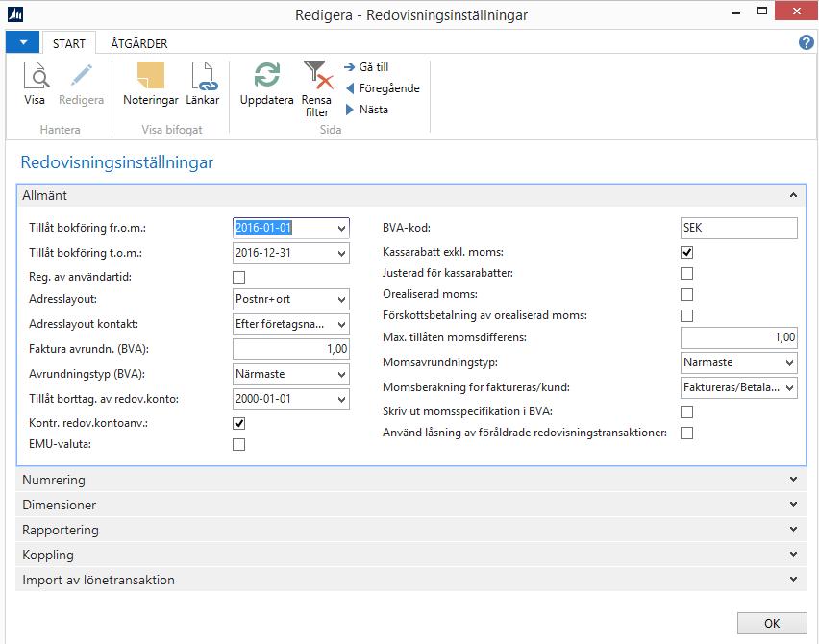Click the BVA-kod field

coord(738,228)
